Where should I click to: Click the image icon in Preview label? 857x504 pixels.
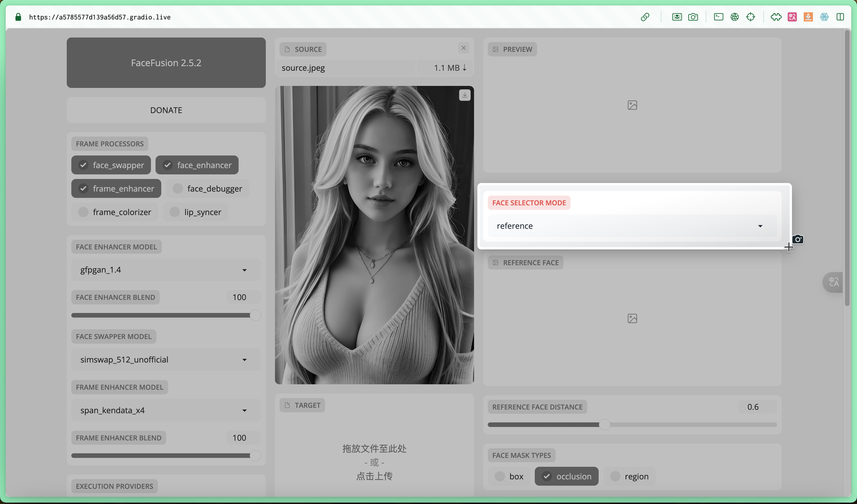click(x=496, y=49)
